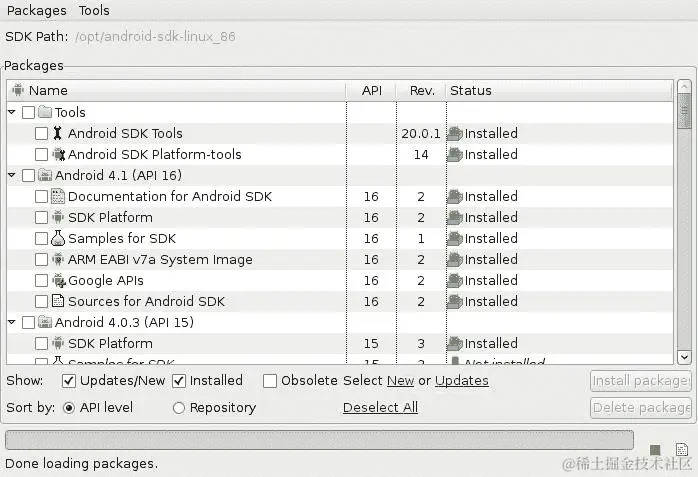Click the log window icon at bottom right
698x477 pixels.
coord(682,450)
